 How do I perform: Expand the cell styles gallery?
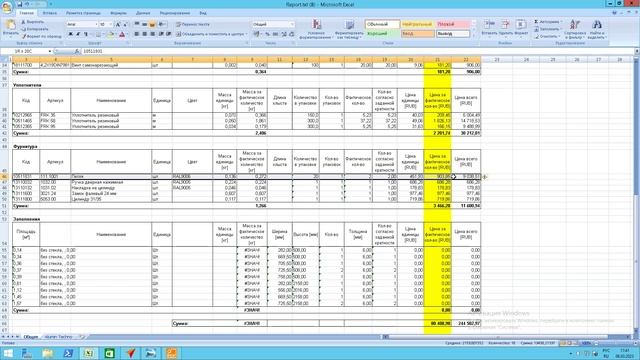coord(473,35)
